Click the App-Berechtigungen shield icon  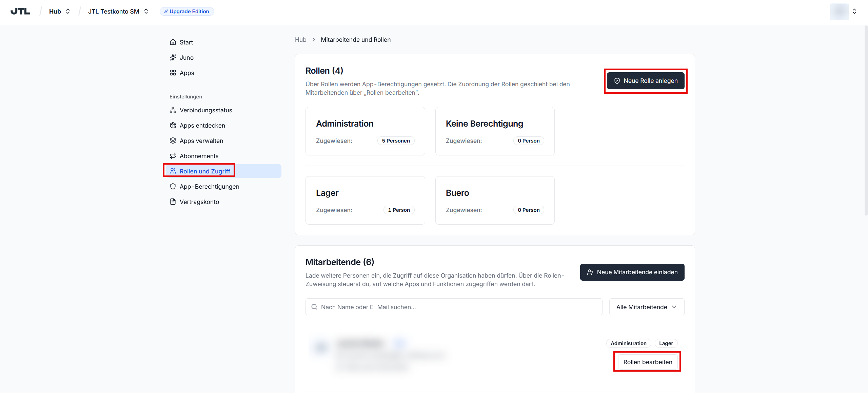[x=173, y=186]
